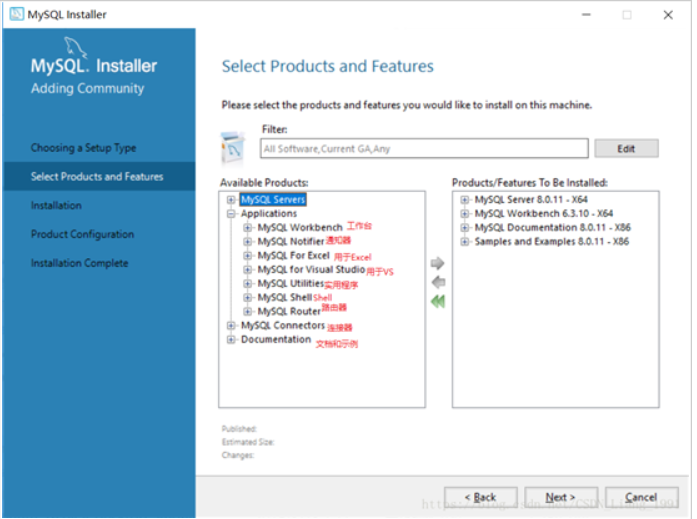Screen dimensions: 697x519
Task: Open the Select Products and Features step
Action: pyautogui.click(x=99, y=176)
